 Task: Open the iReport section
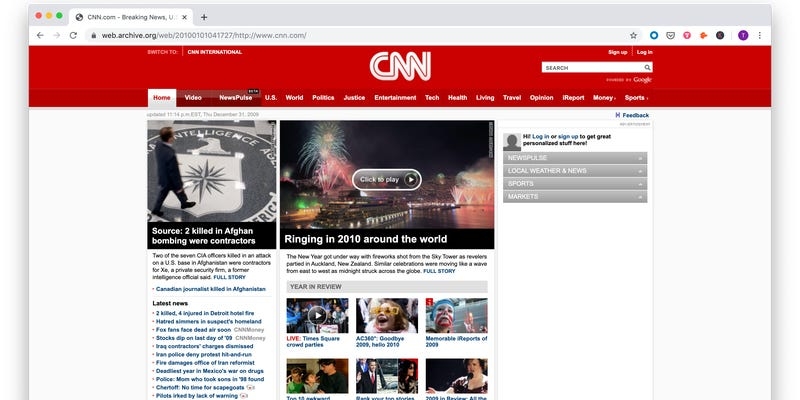tap(573, 98)
